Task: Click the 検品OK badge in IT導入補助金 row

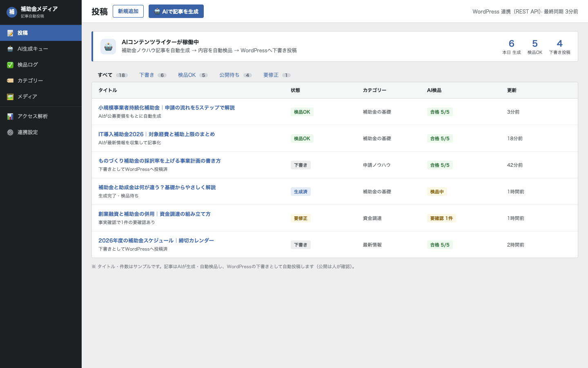Action: (x=302, y=139)
